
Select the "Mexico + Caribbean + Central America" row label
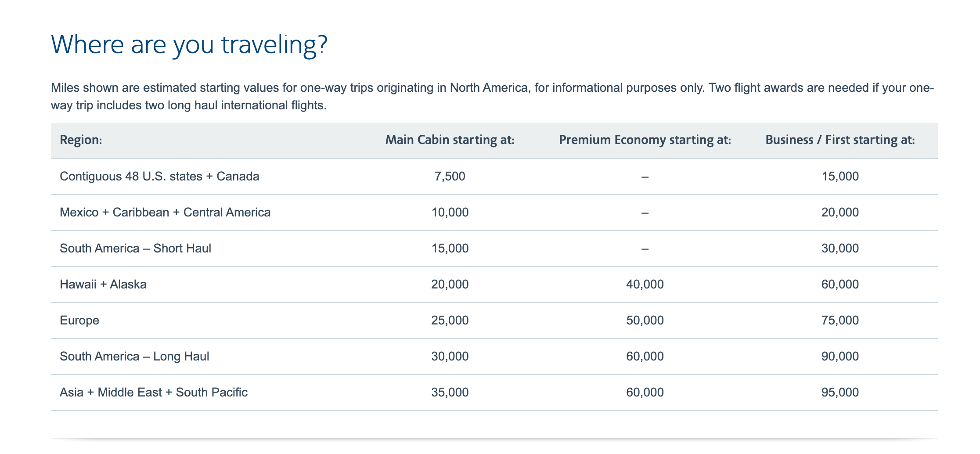coord(165,213)
